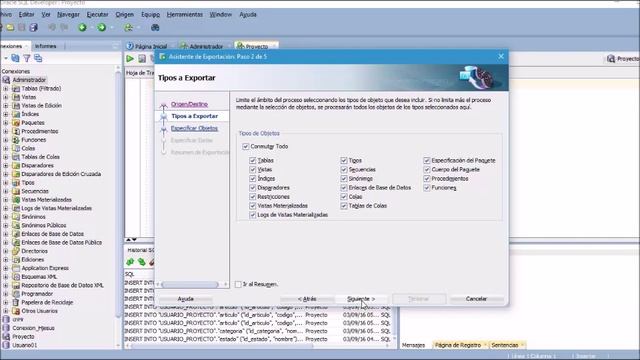Click first green icon in Historial SQL toolbar
Viewport: 640px width, 360px height.
(130, 262)
